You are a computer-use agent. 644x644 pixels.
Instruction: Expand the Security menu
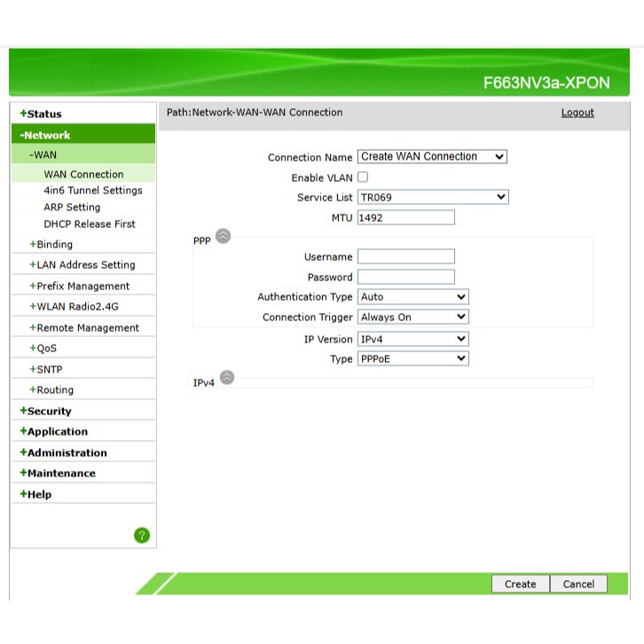pos(49,412)
